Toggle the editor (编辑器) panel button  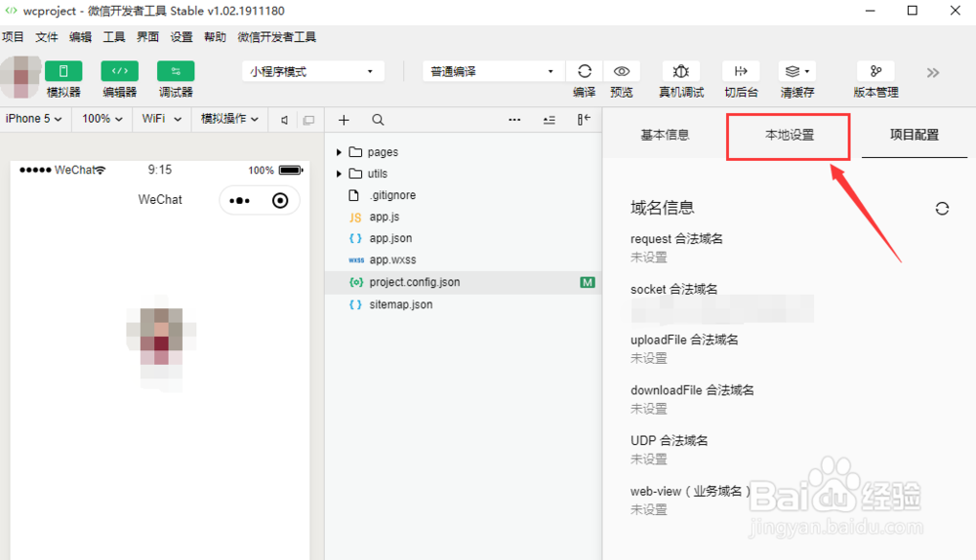(119, 71)
